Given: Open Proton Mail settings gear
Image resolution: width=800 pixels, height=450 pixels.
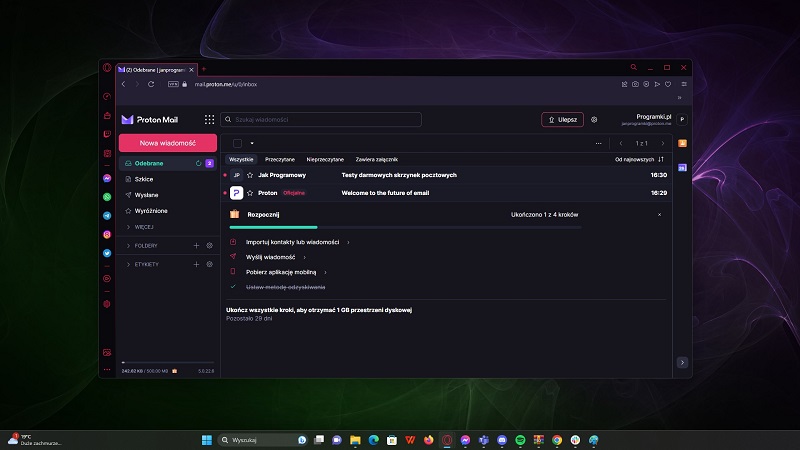Looking at the screenshot, I should coord(594,119).
